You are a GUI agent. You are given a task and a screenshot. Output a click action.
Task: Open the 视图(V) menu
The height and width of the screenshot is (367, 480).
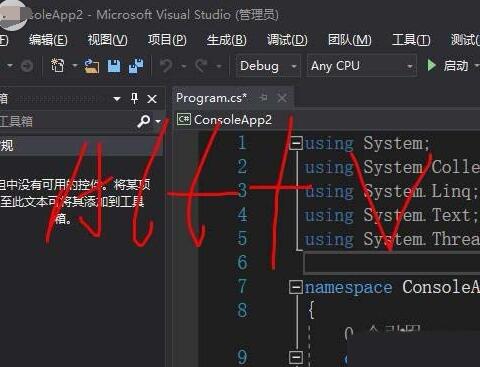pos(107,40)
